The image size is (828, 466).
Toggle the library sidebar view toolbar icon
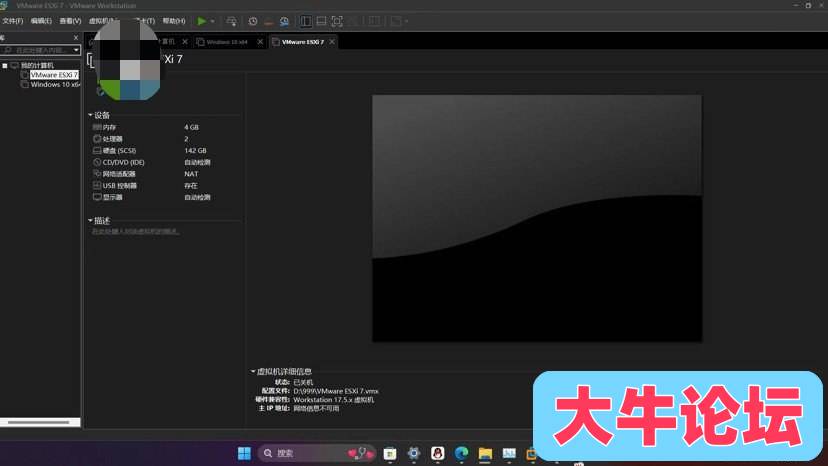coord(305,21)
